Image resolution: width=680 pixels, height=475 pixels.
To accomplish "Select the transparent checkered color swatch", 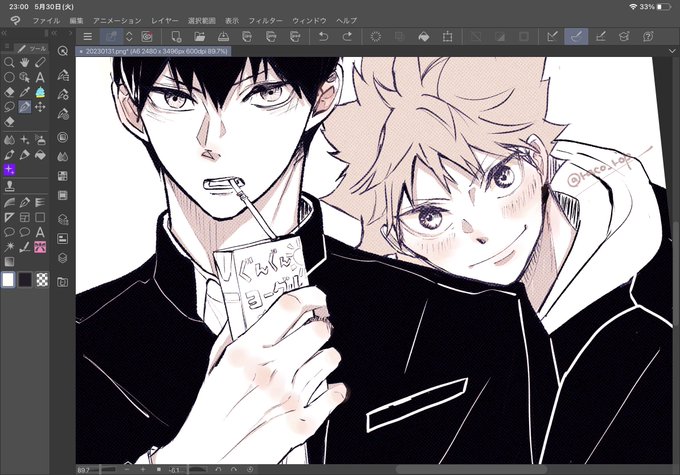I will click(42, 280).
